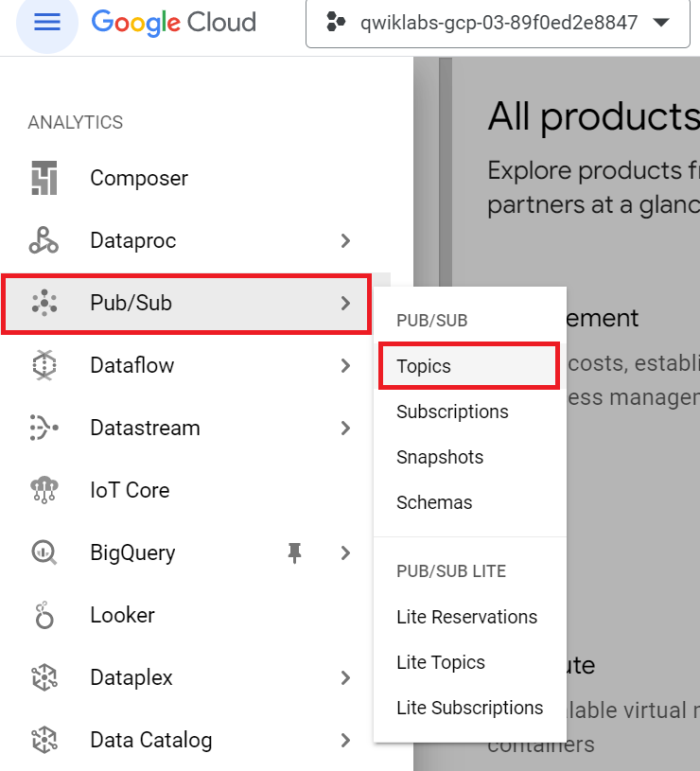Select Subscriptions in the Pub/Sub submenu
Image resolution: width=700 pixels, height=771 pixels.
click(452, 412)
